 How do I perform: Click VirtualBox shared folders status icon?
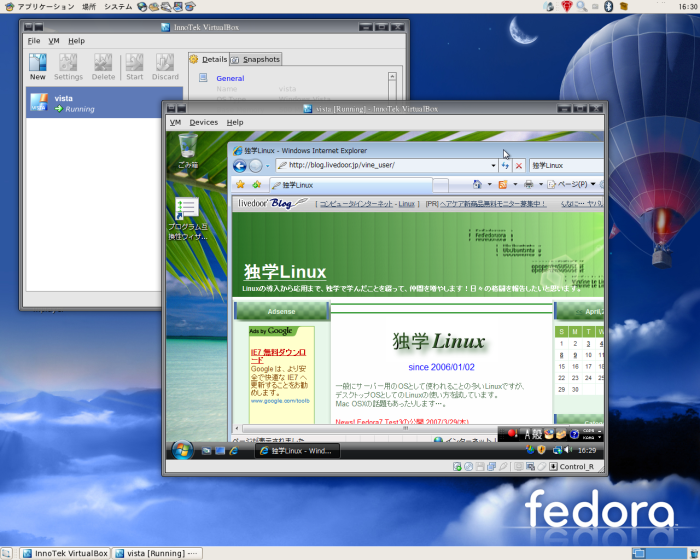(492, 467)
